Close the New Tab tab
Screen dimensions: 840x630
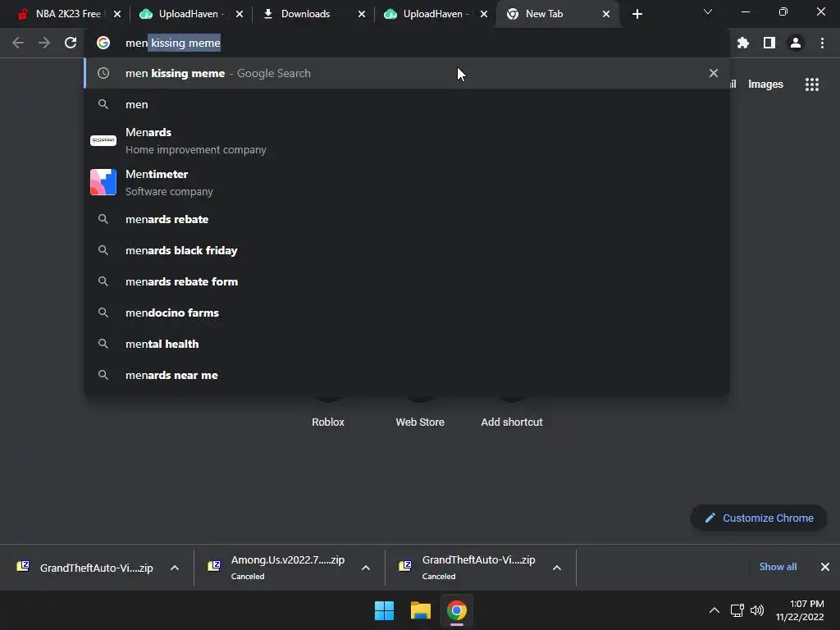tap(606, 14)
